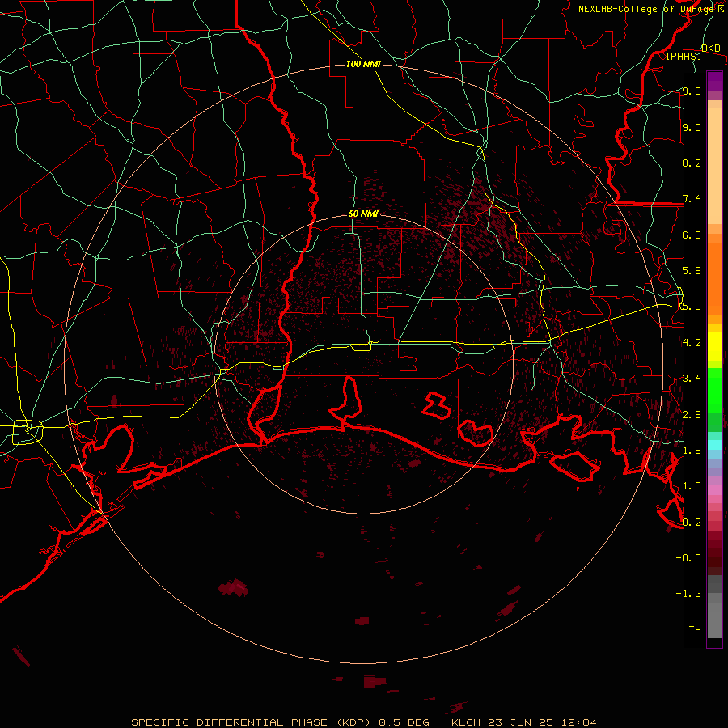The height and width of the screenshot is (728, 728).
Task: Click the pink segment of color bar
Action: coord(714,490)
